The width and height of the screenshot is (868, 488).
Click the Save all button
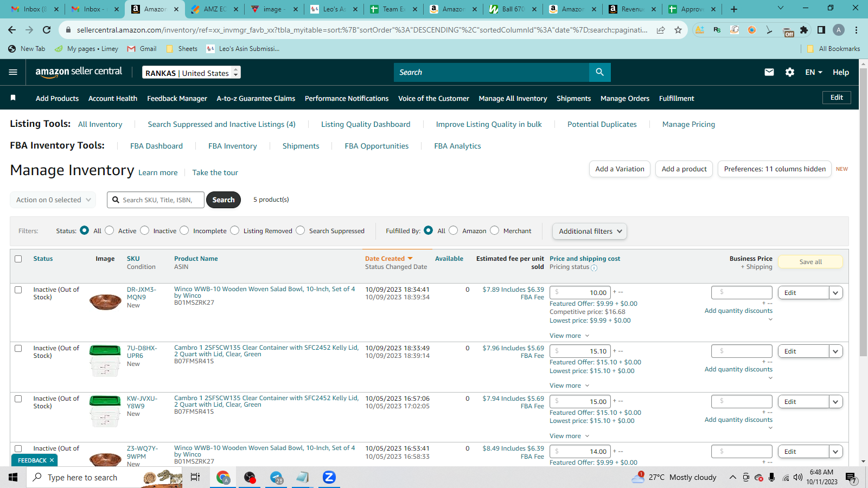(x=810, y=262)
